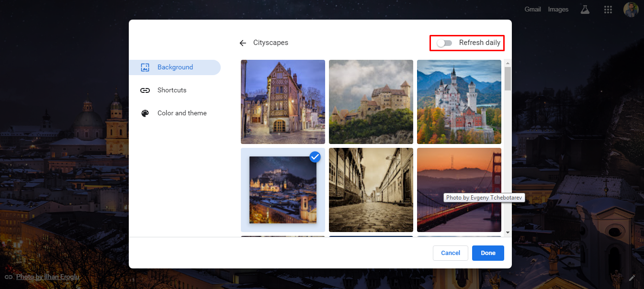The height and width of the screenshot is (289, 644).
Task: Select the half-timbered house street thumbnail
Action: 283,102
